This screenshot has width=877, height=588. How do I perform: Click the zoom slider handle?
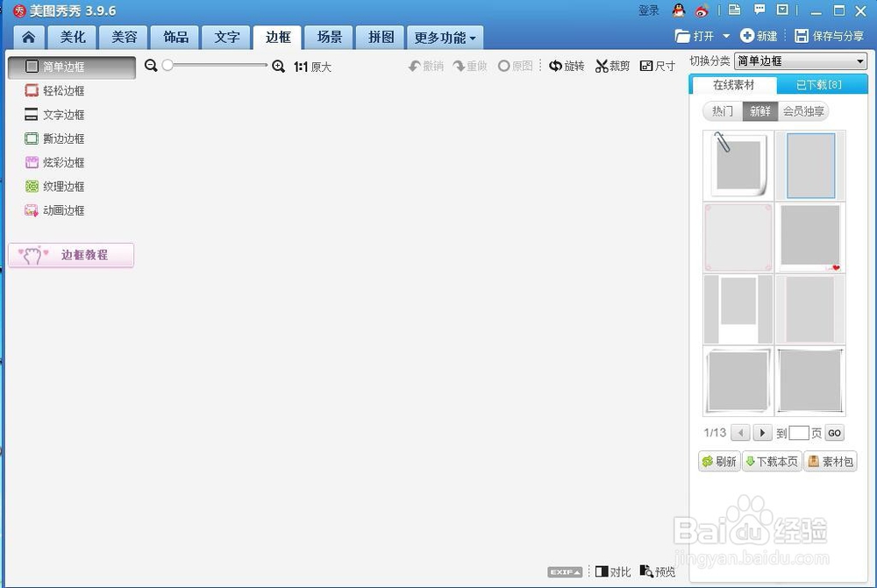(168, 65)
